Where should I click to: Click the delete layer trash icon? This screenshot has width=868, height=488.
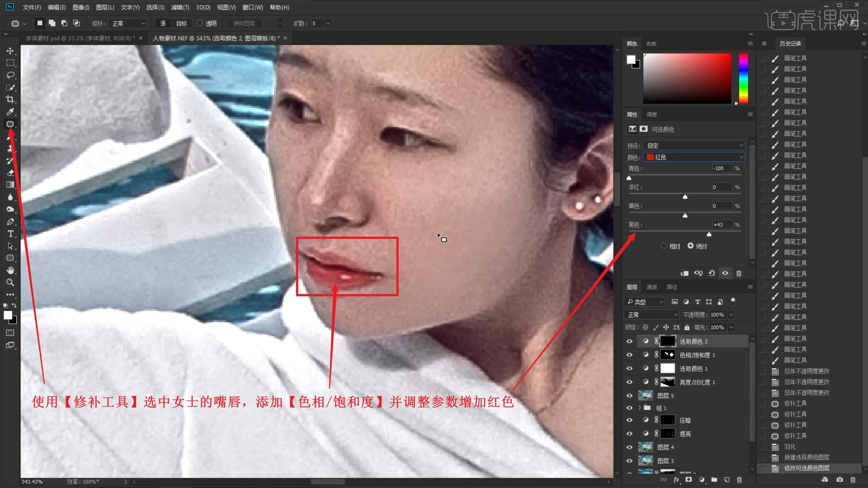[739, 480]
